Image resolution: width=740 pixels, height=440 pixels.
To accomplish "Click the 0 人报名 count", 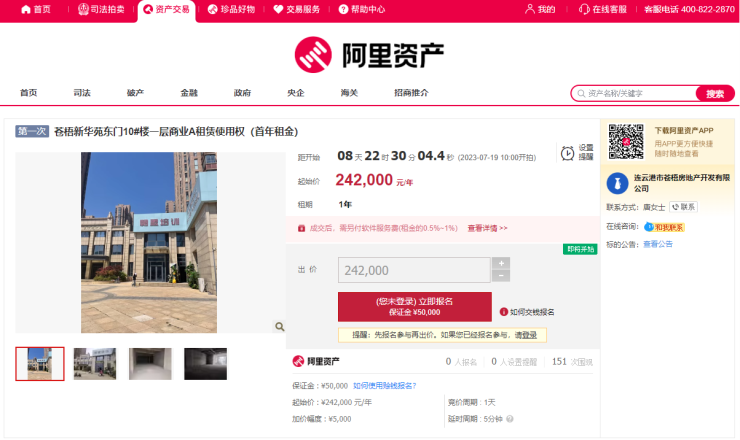I will (x=461, y=362).
